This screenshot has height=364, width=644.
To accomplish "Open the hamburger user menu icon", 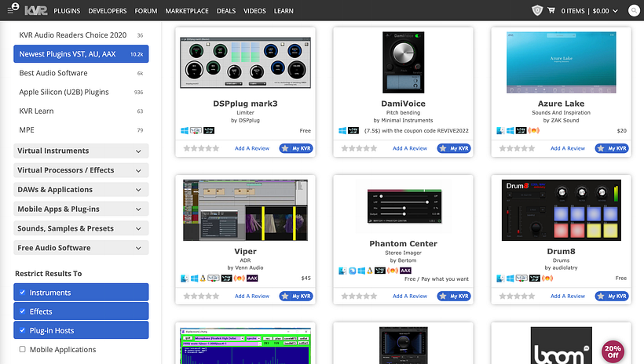I will [x=13, y=8].
